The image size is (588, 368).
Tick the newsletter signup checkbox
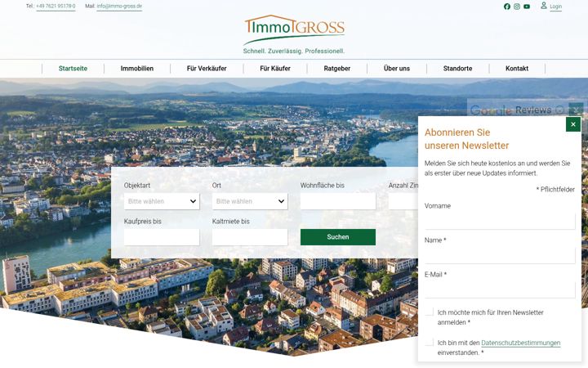[430, 312]
